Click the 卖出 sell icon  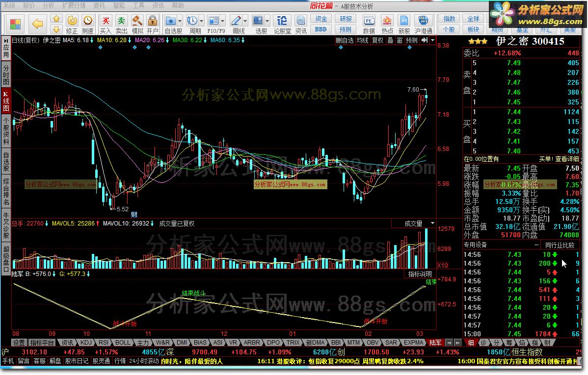coord(121,25)
